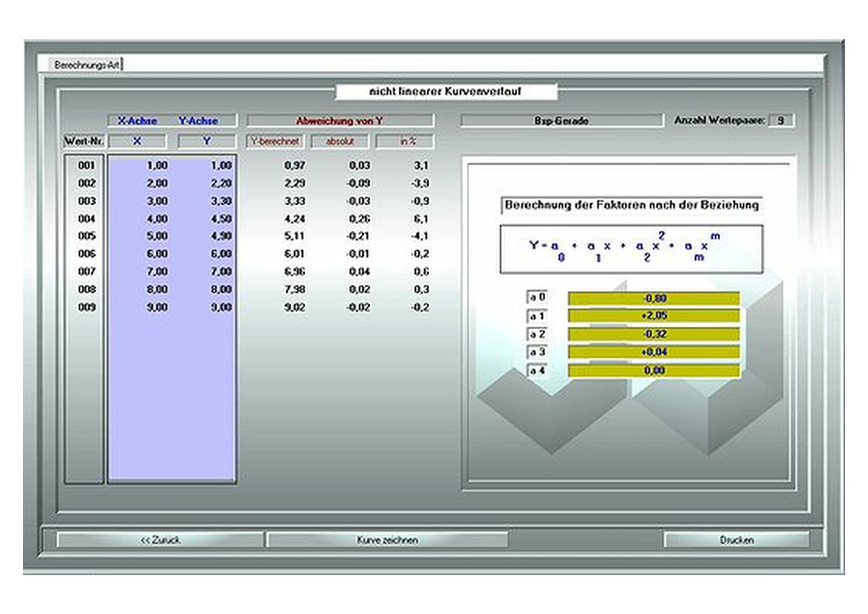Click the in % column header
Image resolution: width=868 pixels, height=614 pixels.
[405, 141]
